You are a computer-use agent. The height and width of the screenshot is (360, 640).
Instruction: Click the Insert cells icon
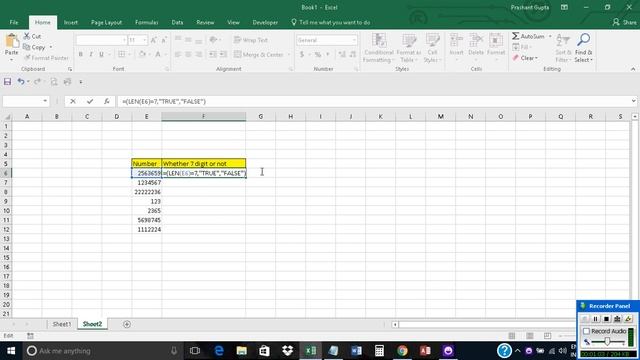(x=456, y=41)
